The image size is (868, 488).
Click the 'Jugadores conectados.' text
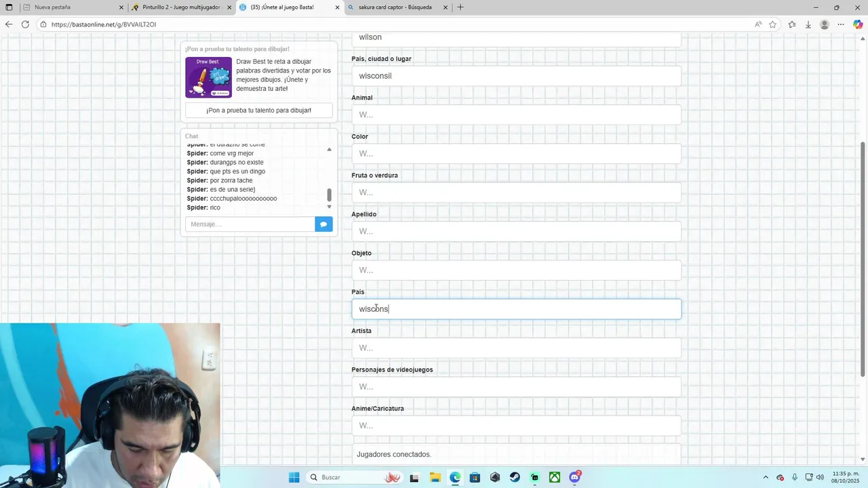coord(394,454)
